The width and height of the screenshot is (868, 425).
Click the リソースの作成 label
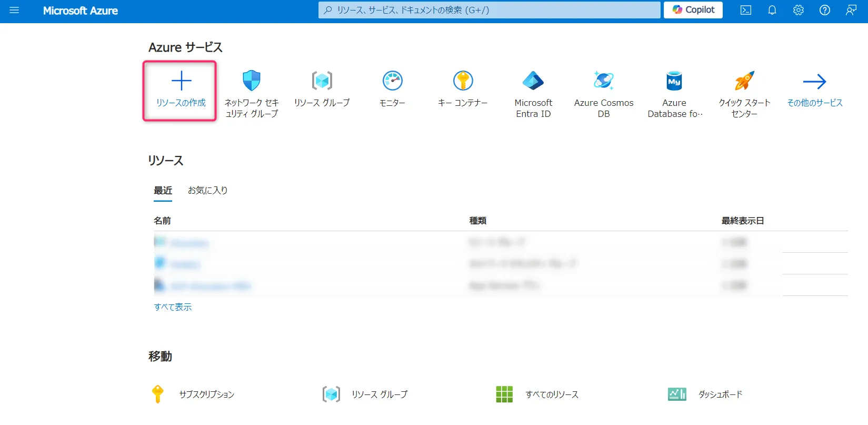(x=181, y=103)
